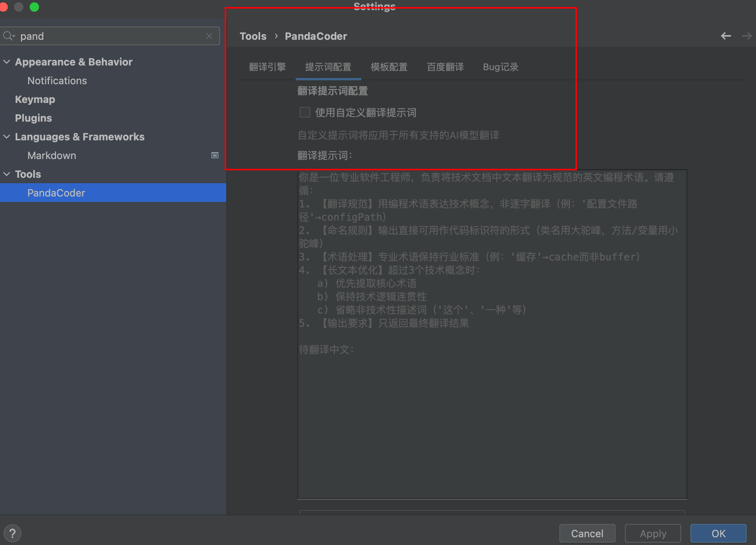Collapse the Appearance & Behavior section

coord(7,62)
